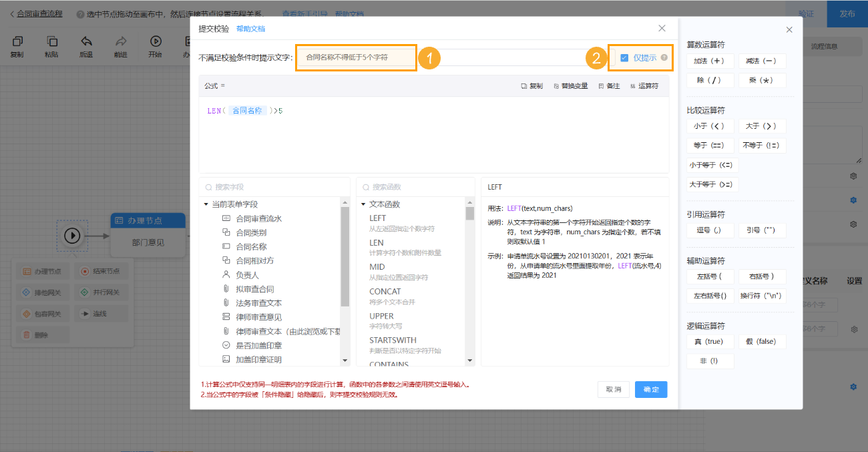Select the 排他网关 gateway icon

pos(42,292)
